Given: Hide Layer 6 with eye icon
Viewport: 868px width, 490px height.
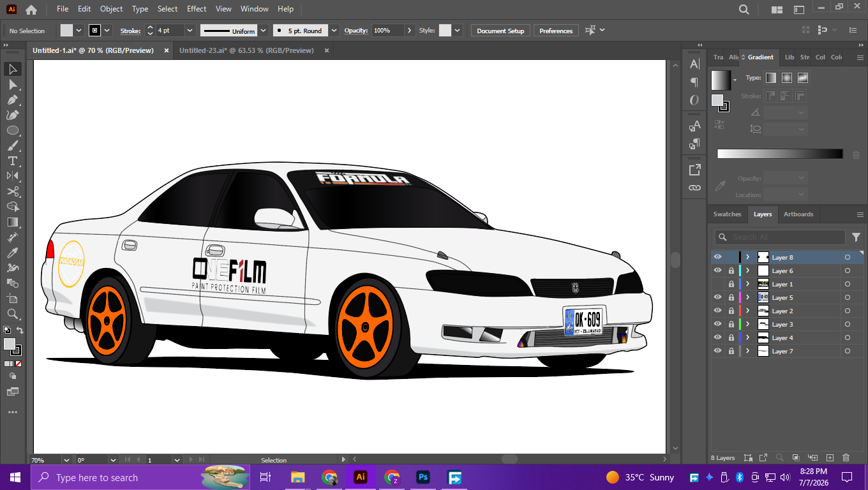Looking at the screenshot, I should pos(718,271).
